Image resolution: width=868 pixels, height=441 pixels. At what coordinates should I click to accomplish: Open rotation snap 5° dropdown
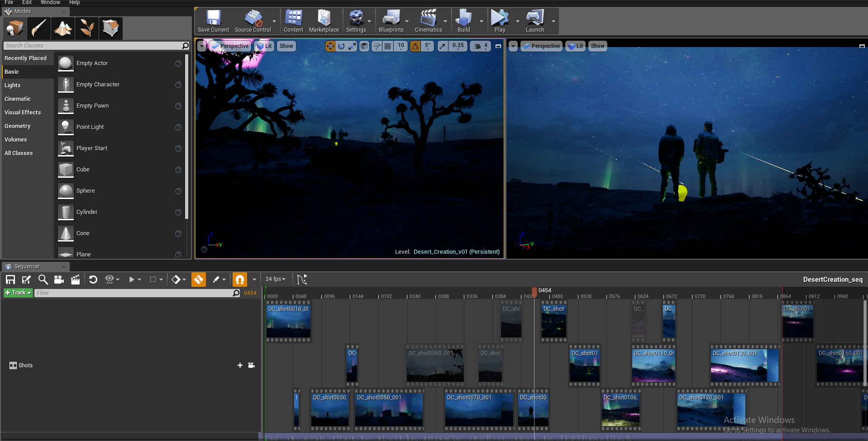(x=428, y=46)
